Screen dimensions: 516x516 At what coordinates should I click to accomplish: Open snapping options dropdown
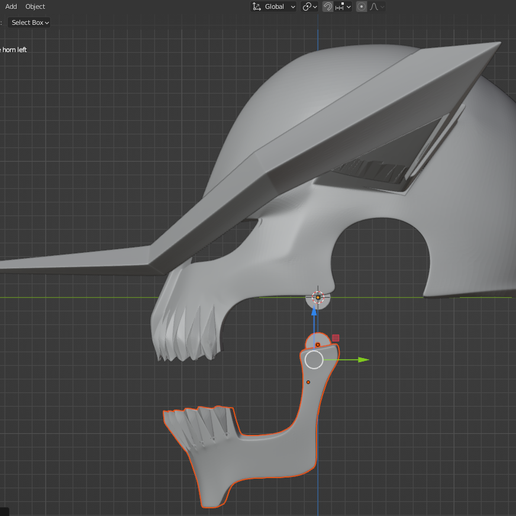click(343, 7)
